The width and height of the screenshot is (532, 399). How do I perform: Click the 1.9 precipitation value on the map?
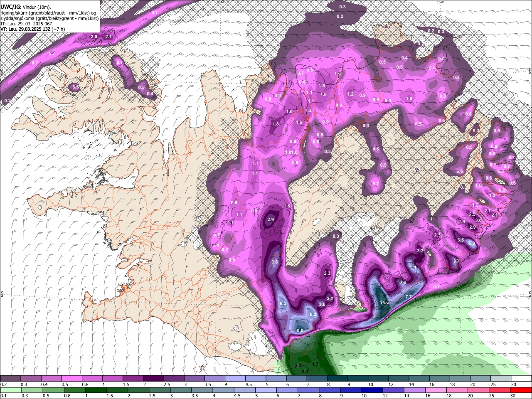click(462, 222)
